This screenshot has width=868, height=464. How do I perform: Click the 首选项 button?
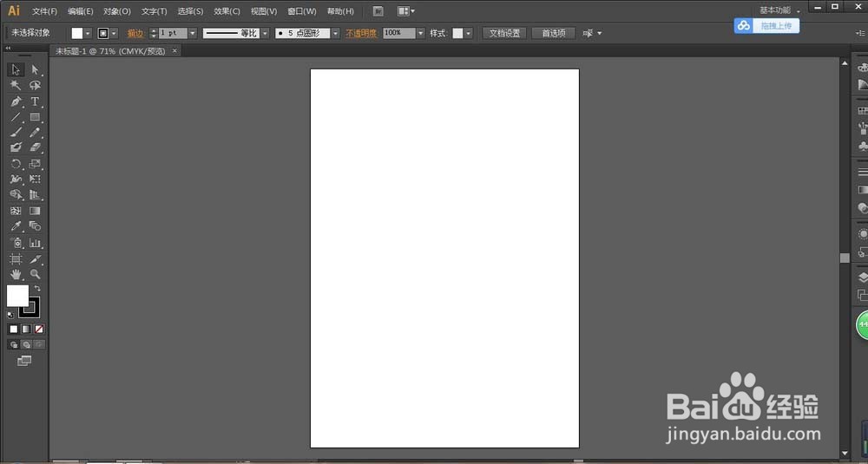[x=554, y=33]
